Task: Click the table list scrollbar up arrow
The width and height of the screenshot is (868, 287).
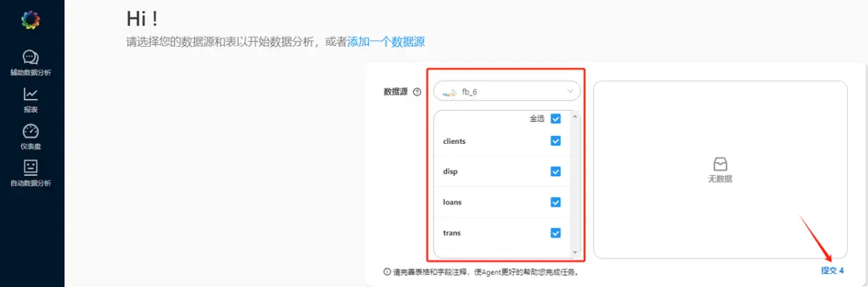Action: [x=575, y=116]
